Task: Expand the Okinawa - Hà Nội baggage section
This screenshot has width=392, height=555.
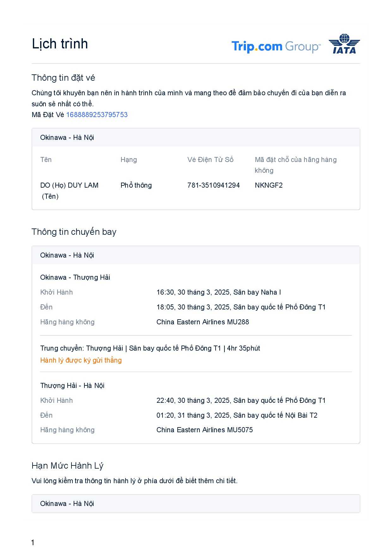Action: [x=67, y=503]
